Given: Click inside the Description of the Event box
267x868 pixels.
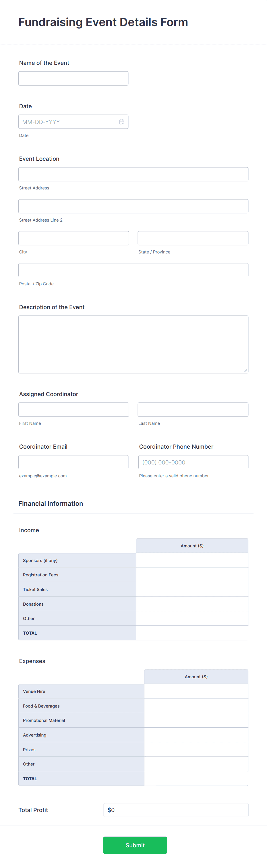Looking at the screenshot, I should tap(133, 344).
